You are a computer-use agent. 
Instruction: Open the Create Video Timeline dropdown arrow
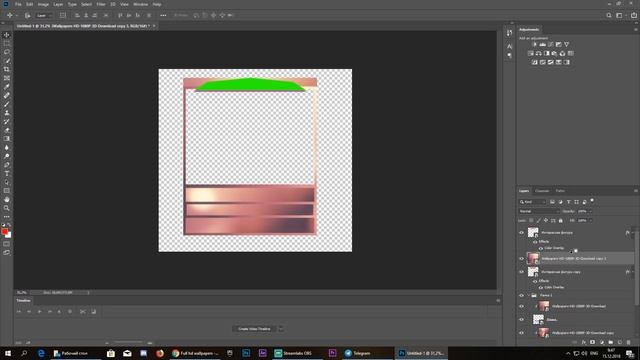(280, 329)
